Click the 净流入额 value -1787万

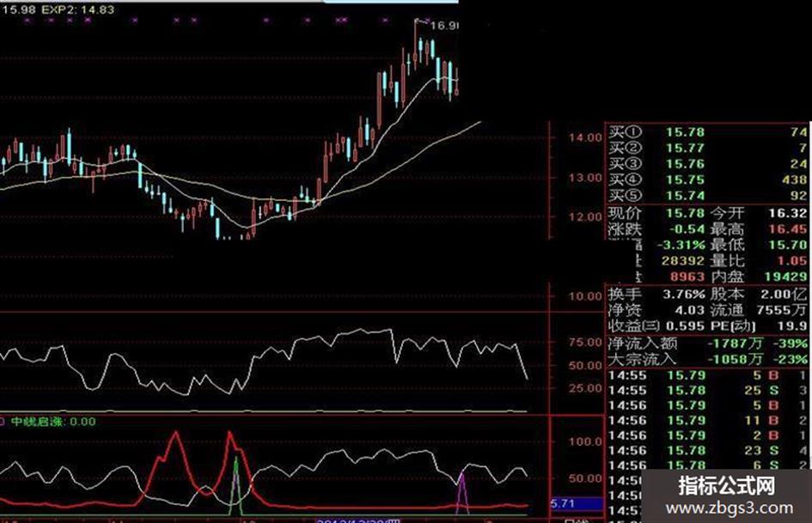coord(736,344)
